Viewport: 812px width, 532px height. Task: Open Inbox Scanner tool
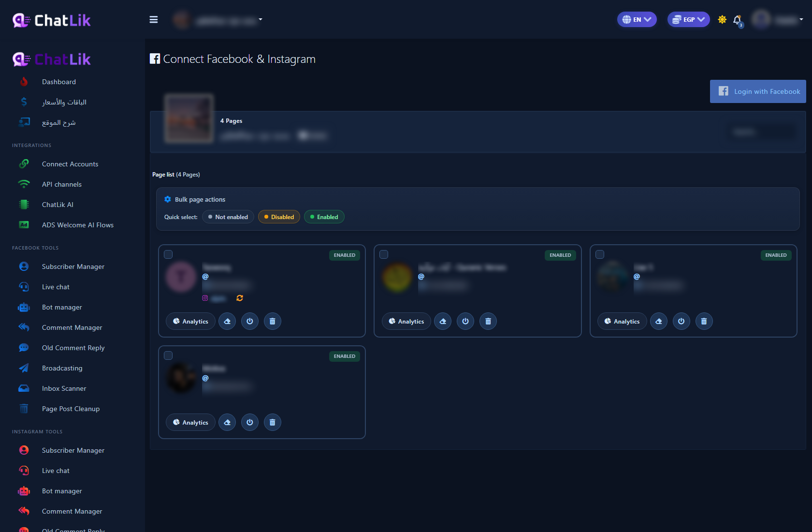pyautogui.click(x=64, y=388)
